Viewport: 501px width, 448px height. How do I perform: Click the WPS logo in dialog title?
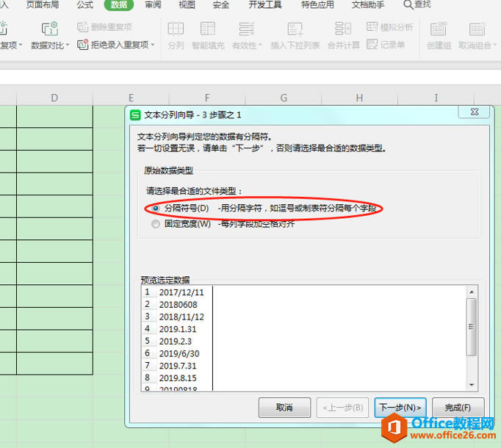click(135, 115)
